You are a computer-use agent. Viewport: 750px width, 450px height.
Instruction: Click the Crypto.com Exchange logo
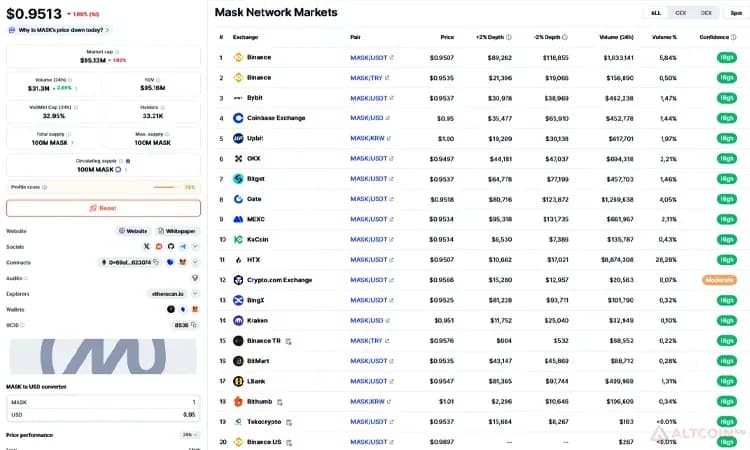tap(238, 280)
